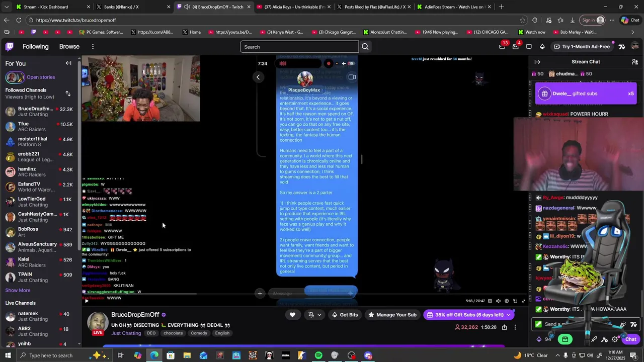Expand bookmarks bar overflow chevron

pyautogui.click(x=633, y=32)
